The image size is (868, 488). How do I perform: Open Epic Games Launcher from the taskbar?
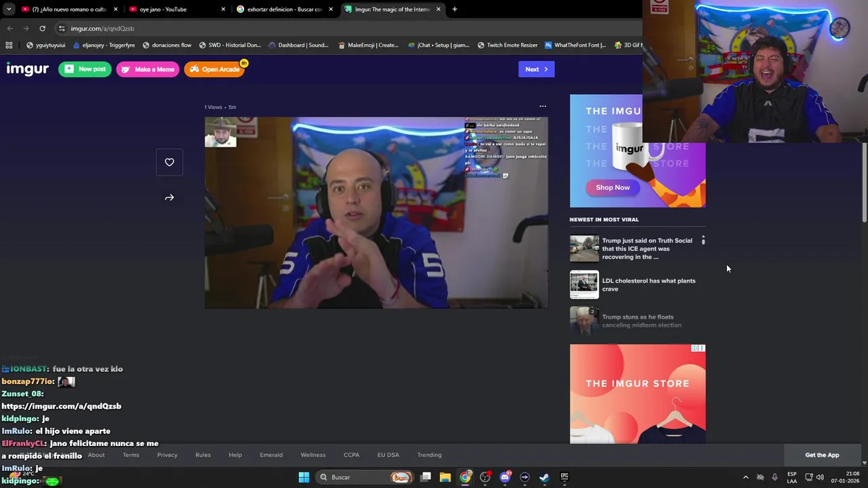[564, 477]
